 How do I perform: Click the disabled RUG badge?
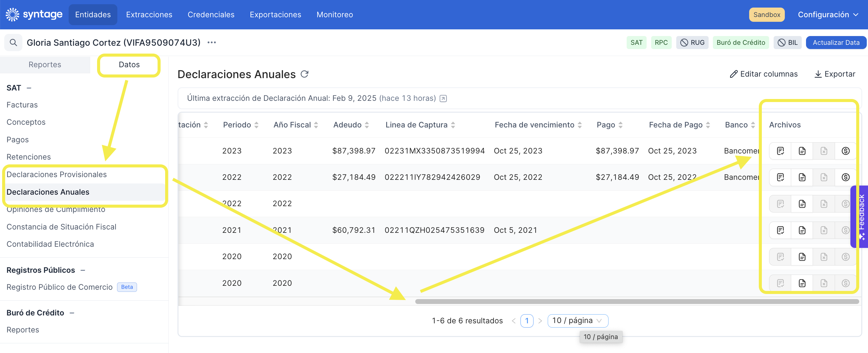point(692,42)
